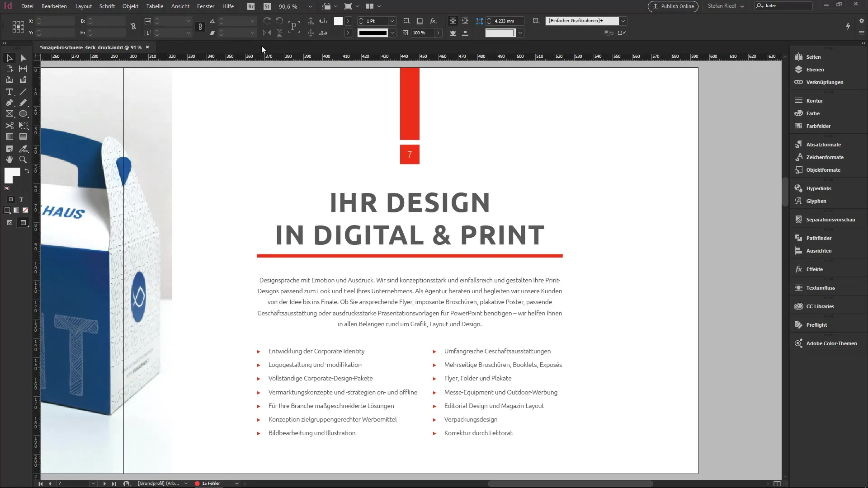Open object style dropdown Einfacher Grafikrahmen
This screenshot has height=488, width=868.
[x=623, y=21]
